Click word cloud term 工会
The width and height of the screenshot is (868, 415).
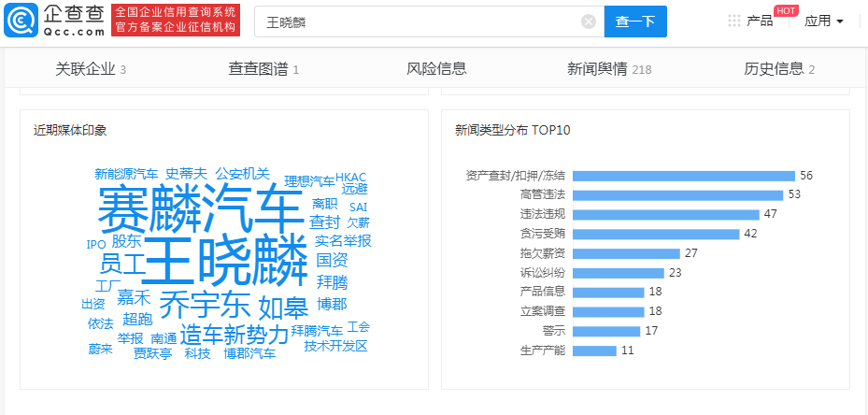click(x=358, y=327)
